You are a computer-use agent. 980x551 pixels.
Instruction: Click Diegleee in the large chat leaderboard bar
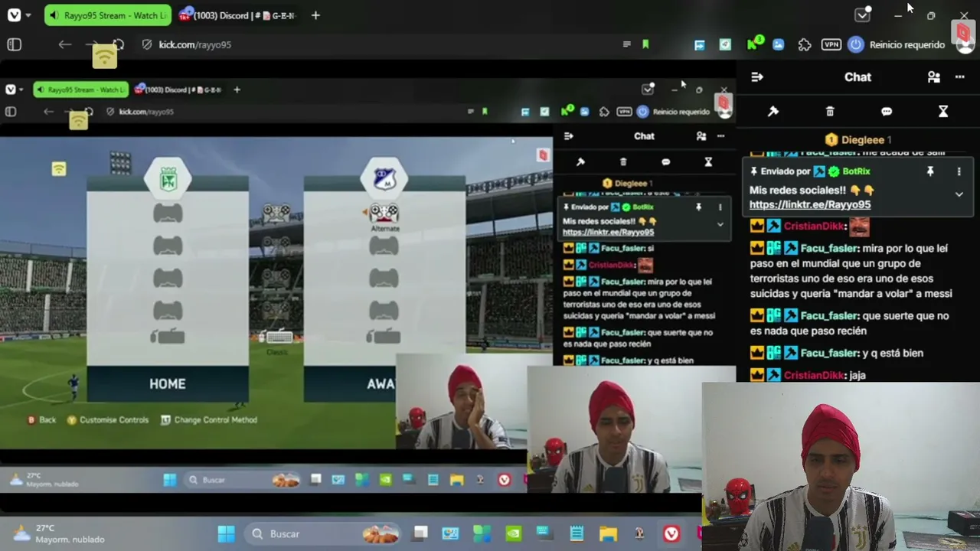pos(863,139)
